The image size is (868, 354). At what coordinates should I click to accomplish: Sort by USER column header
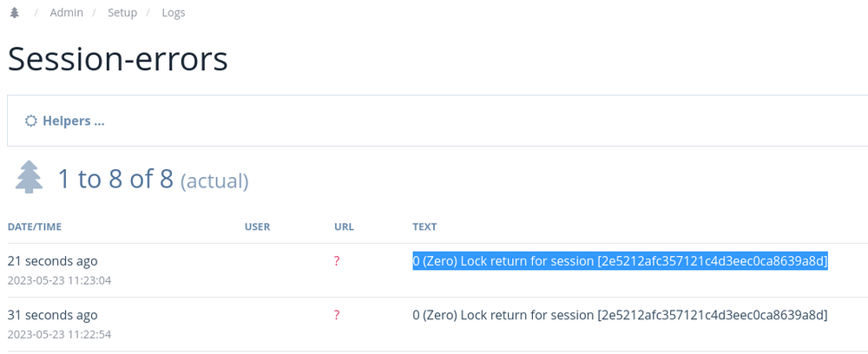[x=257, y=226]
